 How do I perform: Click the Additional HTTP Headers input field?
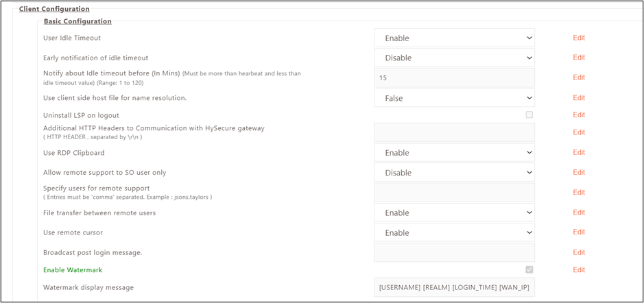click(453, 132)
